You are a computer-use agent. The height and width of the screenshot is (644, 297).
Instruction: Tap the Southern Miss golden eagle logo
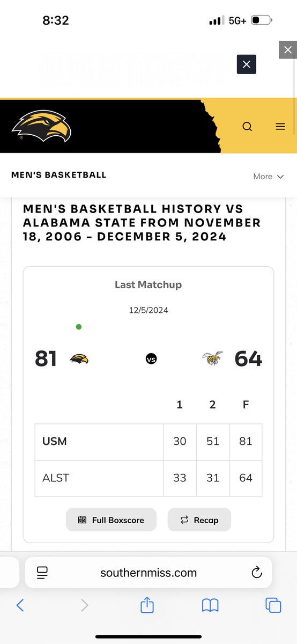coord(41,126)
